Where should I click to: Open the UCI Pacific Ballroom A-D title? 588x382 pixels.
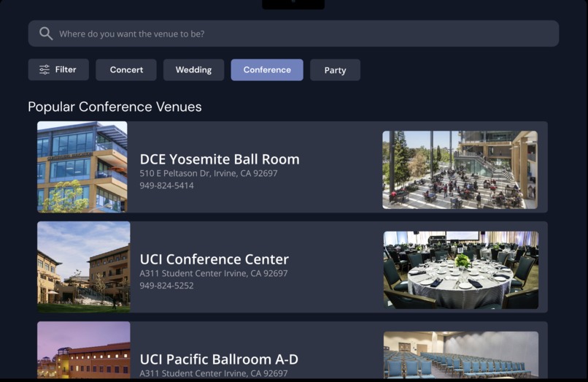[x=219, y=359]
